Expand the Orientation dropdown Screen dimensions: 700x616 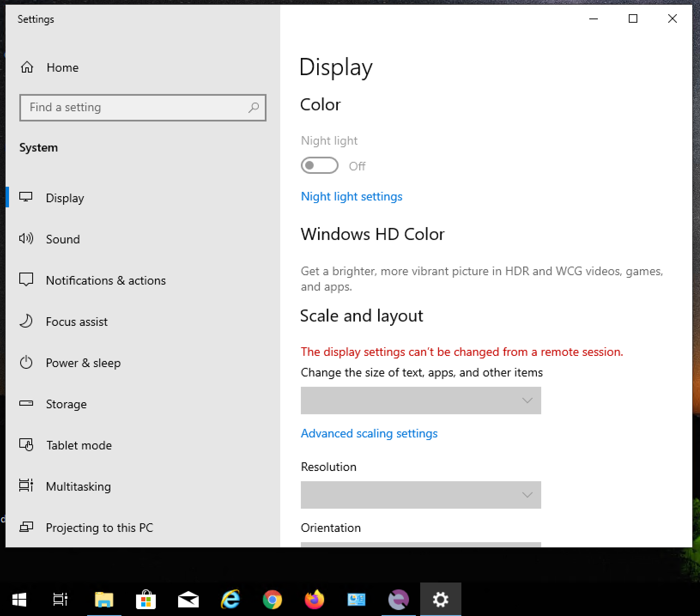coord(421,544)
